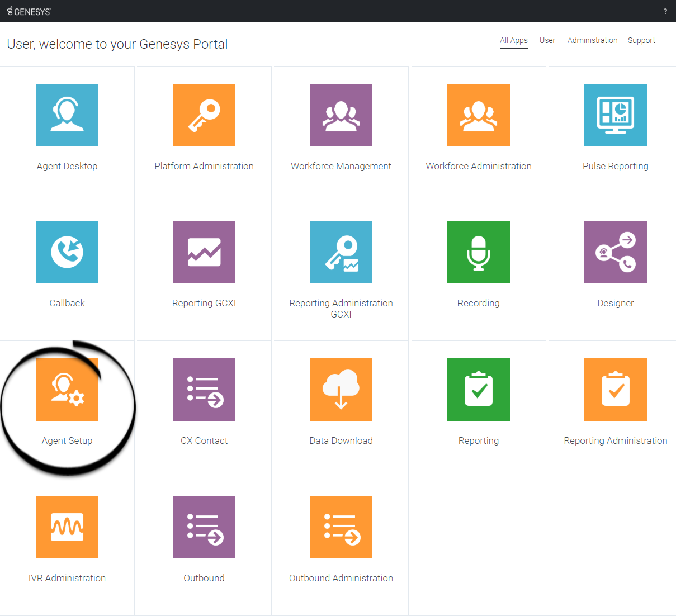Click the Designer label text
Screen dimensions: 676x616
(x=616, y=303)
